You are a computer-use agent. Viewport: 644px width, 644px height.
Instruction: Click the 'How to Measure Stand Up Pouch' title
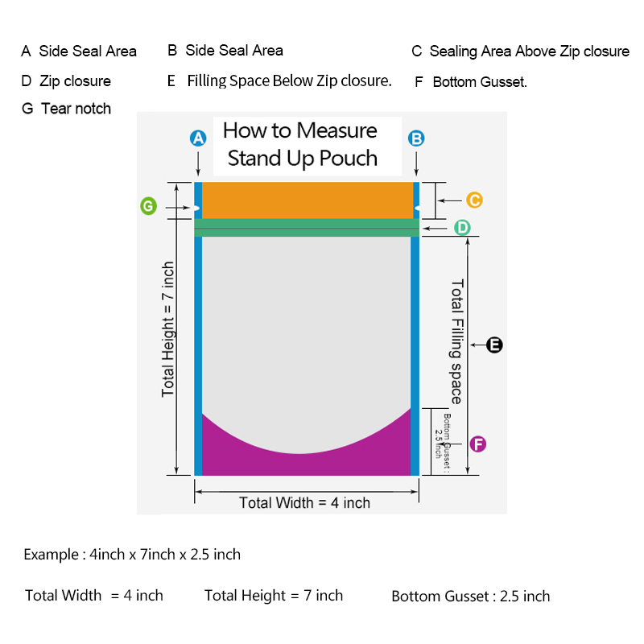click(x=301, y=145)
